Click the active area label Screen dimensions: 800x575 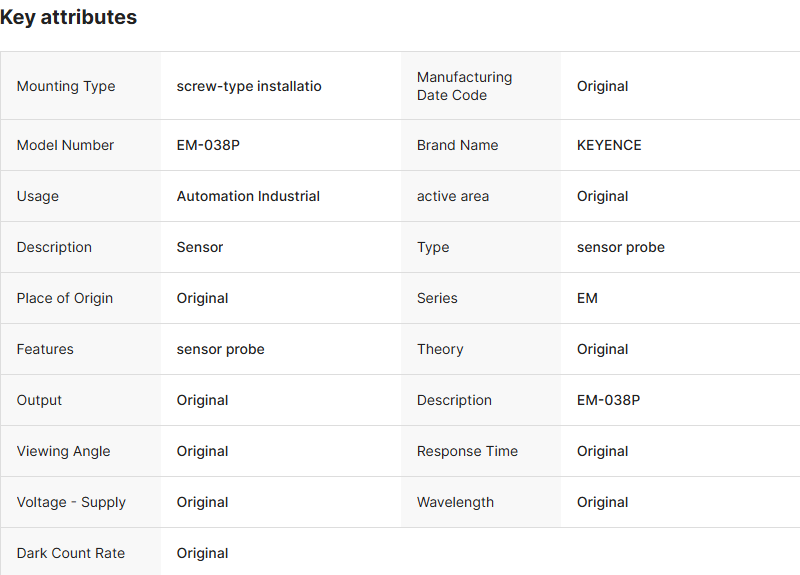tap(453, 196)
